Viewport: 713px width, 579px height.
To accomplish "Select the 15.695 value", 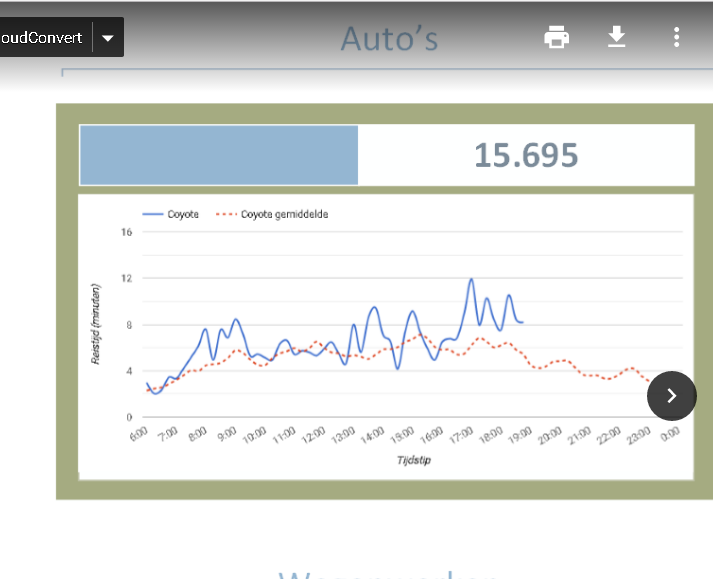I will tap(526, 155).
